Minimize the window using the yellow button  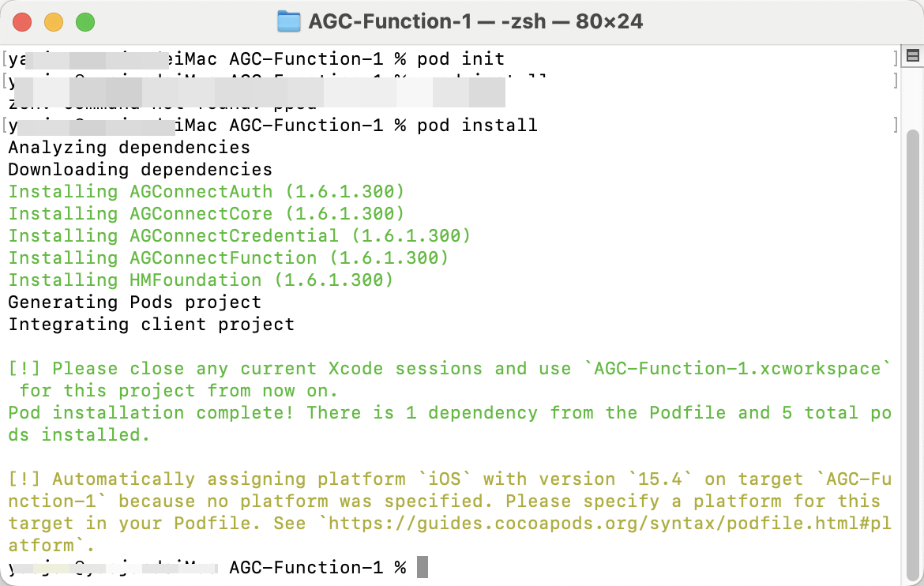tap(54, 22)
